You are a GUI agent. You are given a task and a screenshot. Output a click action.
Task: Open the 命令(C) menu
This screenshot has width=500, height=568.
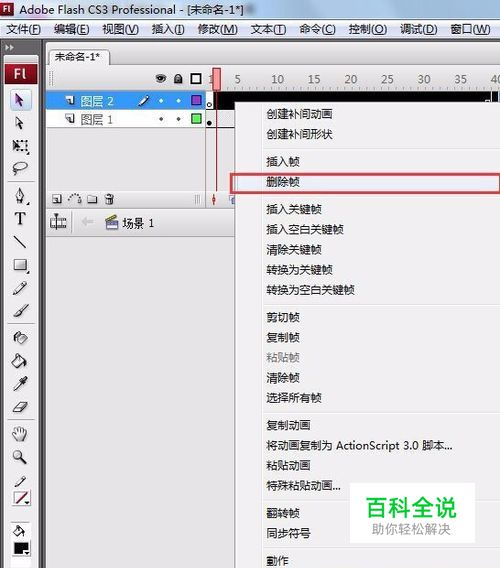pos(317,29)
